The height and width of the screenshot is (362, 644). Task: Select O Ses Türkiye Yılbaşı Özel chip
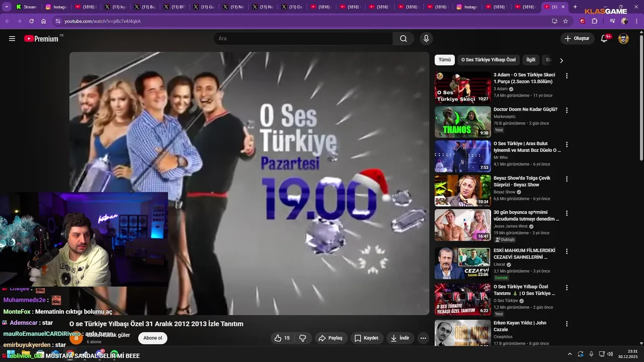tap(489, 60)
